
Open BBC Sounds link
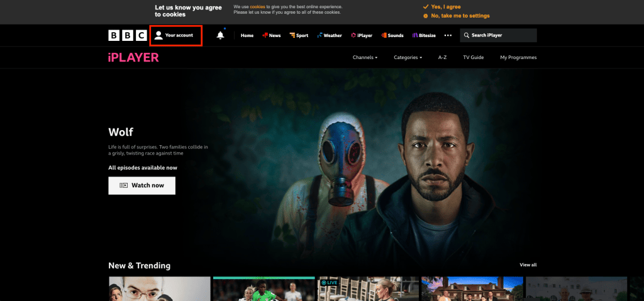392,35
